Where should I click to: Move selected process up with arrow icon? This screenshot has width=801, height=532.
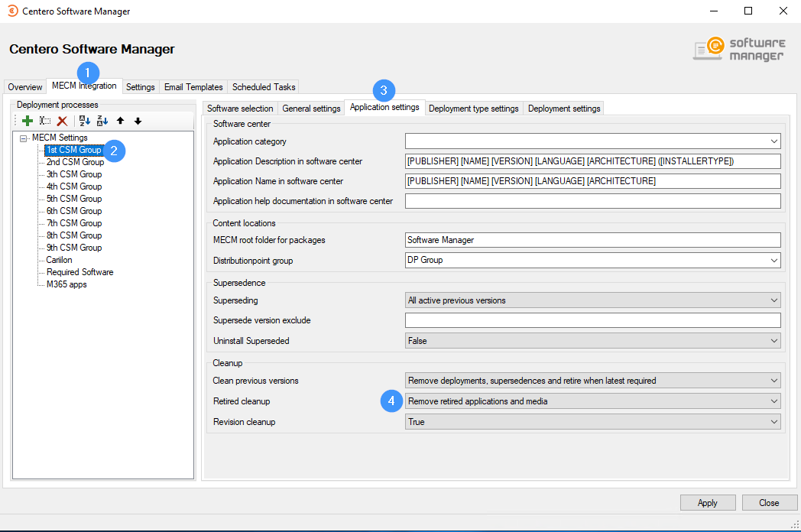(x=120, y=121)
